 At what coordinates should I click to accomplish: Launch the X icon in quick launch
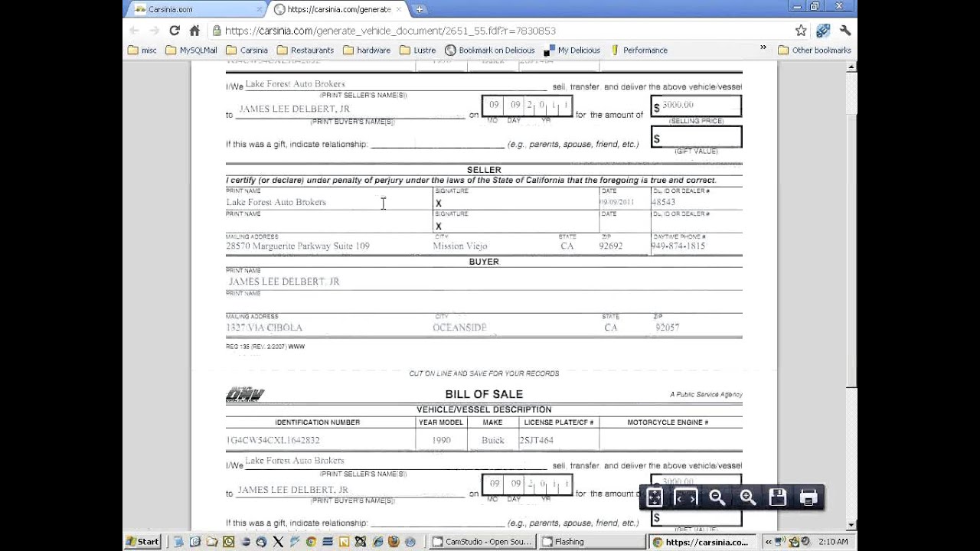[x=278, y=541]
